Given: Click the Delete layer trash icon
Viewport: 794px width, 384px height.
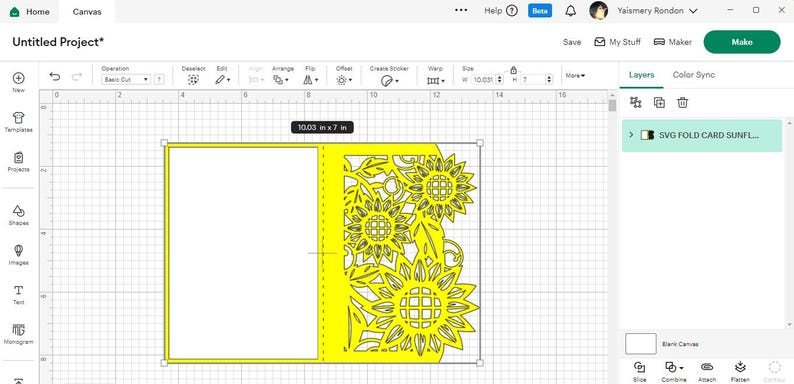Looking at the screenshot, I should coord(683,102).
